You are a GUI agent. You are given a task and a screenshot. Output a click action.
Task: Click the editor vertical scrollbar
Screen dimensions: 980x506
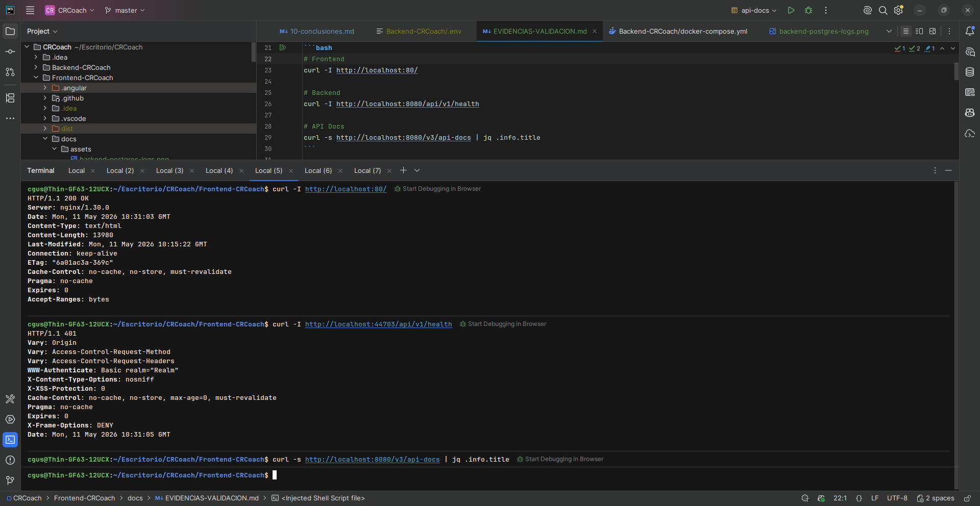956,71
